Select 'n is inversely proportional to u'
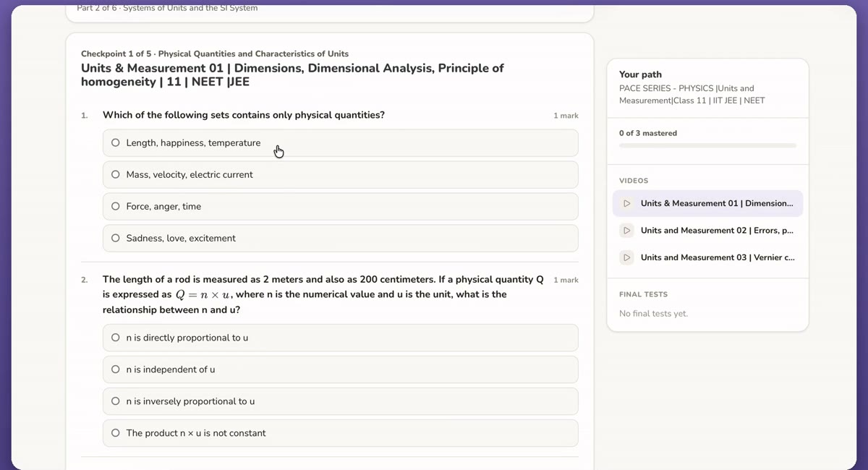This screenshot has width=868, height=470. [x=340, y=401]
